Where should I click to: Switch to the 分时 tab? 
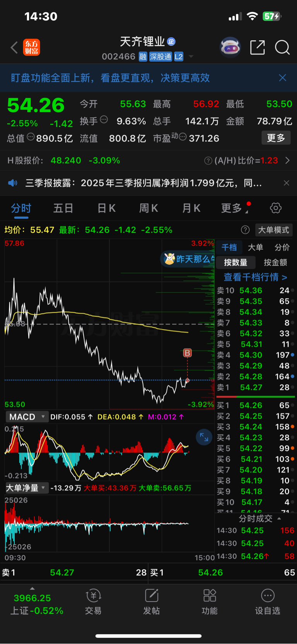click(21, 208)
